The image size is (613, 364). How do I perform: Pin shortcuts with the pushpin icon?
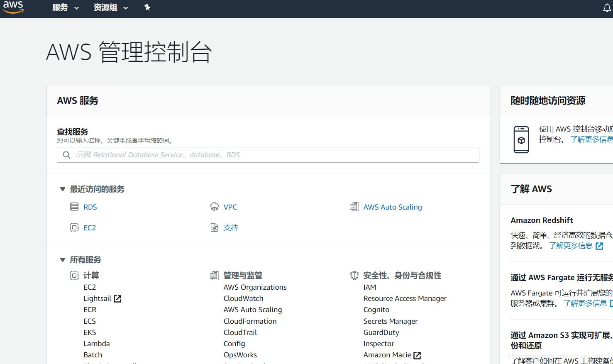tap(147, 7)
